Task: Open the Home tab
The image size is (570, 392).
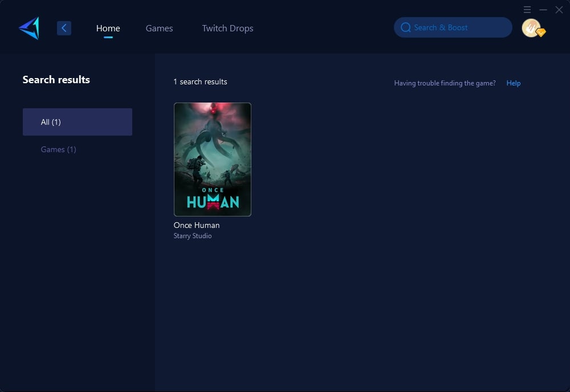Action: click(108, 28)
